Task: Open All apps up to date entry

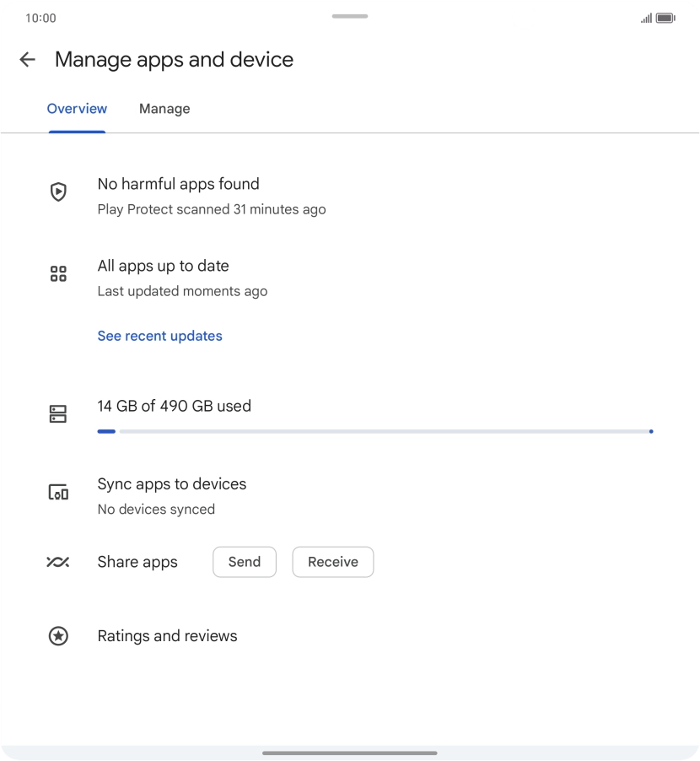Action: tap(163, 266)
